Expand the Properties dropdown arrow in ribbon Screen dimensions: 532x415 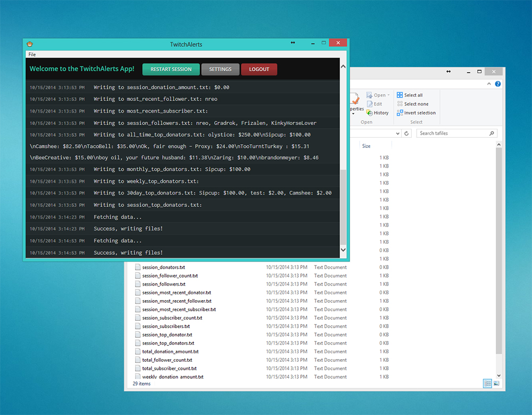click(354, 114)
